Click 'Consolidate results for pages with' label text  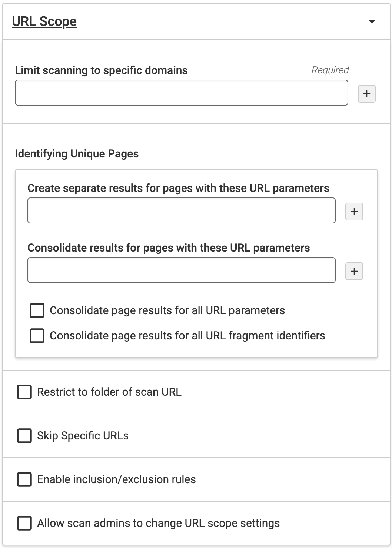point(169,248)
